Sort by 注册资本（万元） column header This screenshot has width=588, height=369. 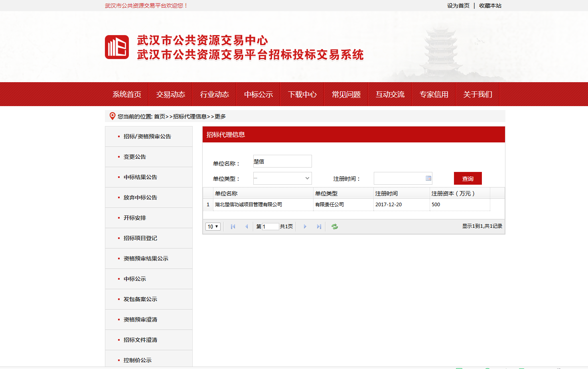point(460,193)
